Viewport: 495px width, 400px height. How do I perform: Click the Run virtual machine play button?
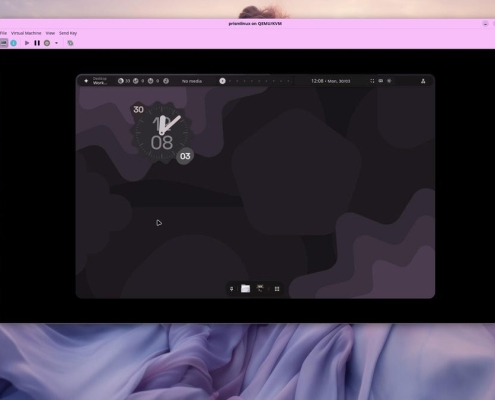click(x=27, y=43)
